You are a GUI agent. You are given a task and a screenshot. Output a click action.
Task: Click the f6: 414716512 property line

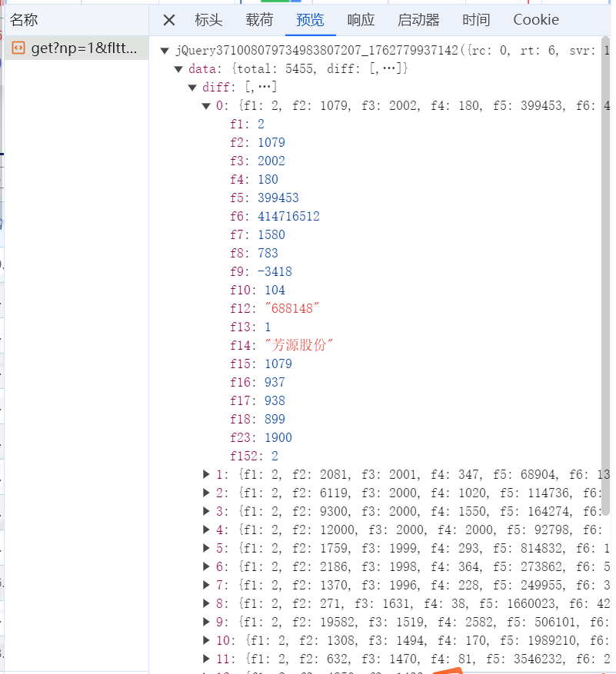(x=275, y=217)
